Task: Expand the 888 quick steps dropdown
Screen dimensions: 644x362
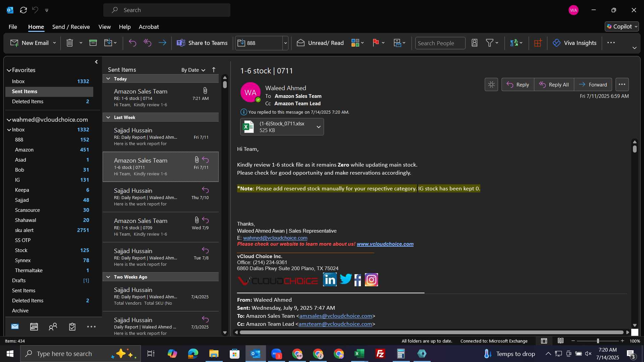Action: [285, 43]
